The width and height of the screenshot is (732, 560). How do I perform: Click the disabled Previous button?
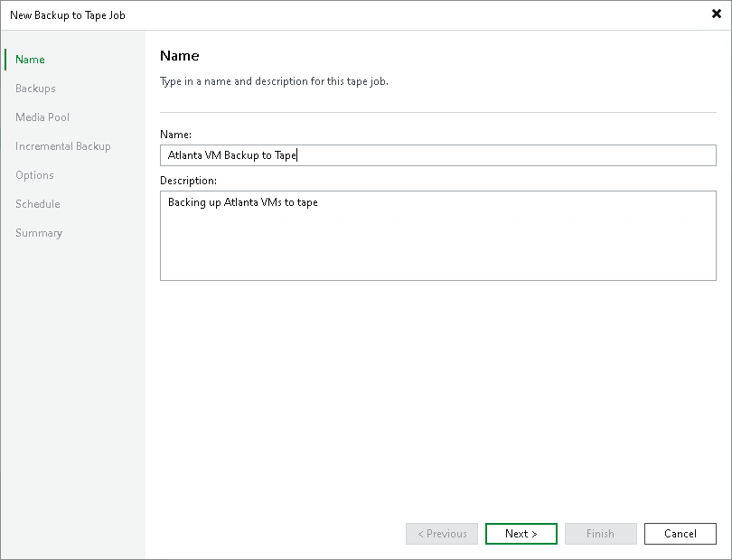click(x=442, y=534)
